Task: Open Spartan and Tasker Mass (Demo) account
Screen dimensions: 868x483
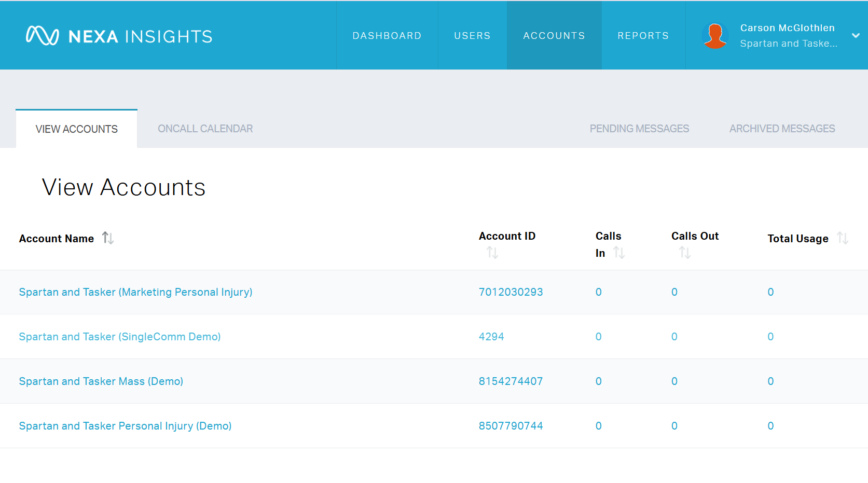Action: coord(101,381)
